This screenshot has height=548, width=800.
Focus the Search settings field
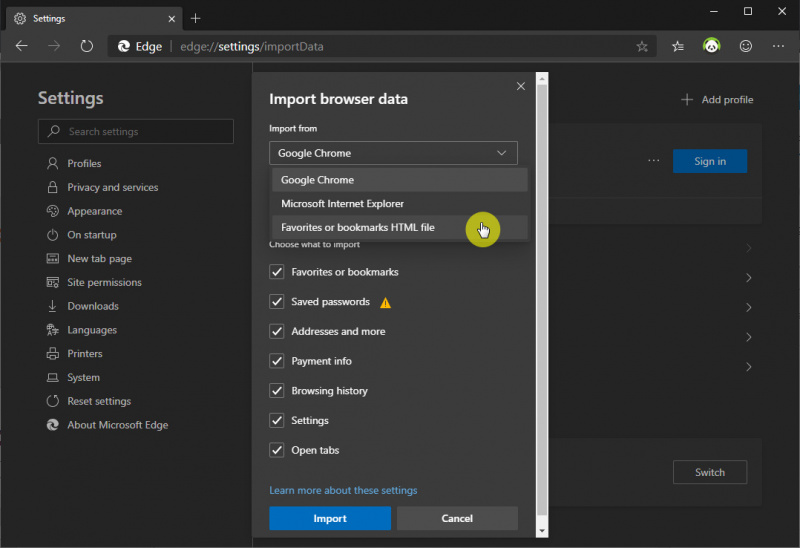point(136,132)
